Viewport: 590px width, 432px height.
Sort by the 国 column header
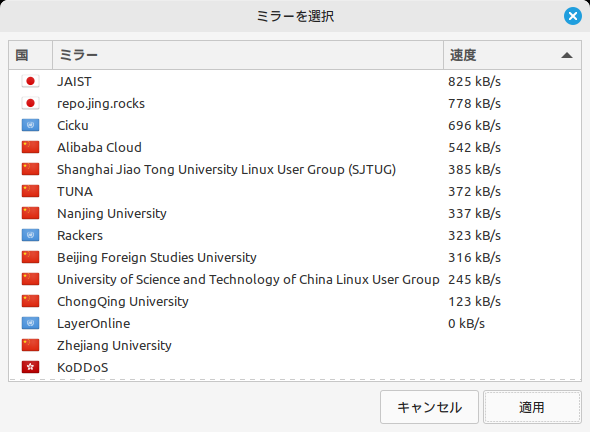click(30, 55)
